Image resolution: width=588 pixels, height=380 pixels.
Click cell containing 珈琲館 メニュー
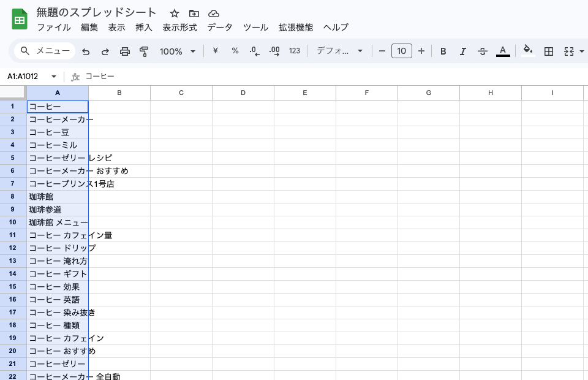58,222
